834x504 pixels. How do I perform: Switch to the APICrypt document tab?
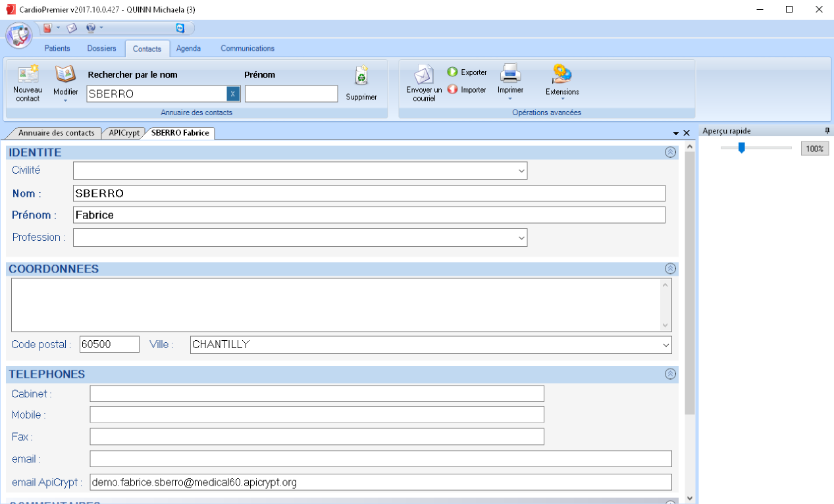click(x=124, y=133)
